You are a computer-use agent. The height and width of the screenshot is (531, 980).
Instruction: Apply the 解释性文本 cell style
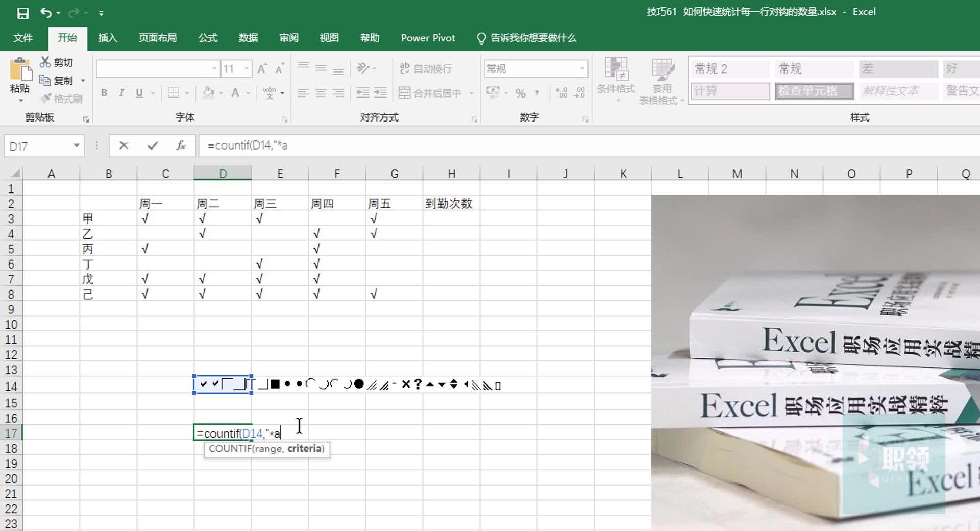point(898,91)
